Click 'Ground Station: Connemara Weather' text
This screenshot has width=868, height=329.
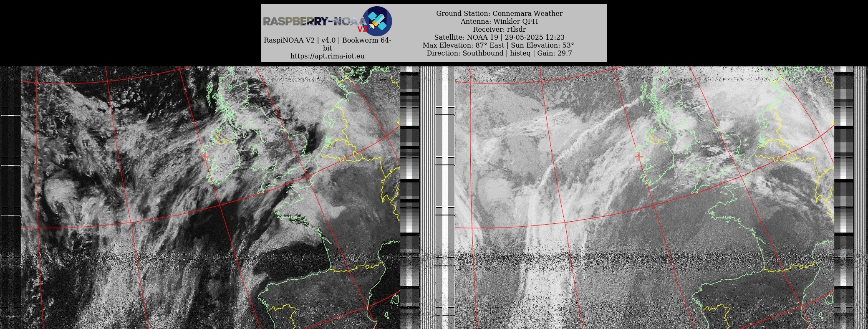click(500, 13)
